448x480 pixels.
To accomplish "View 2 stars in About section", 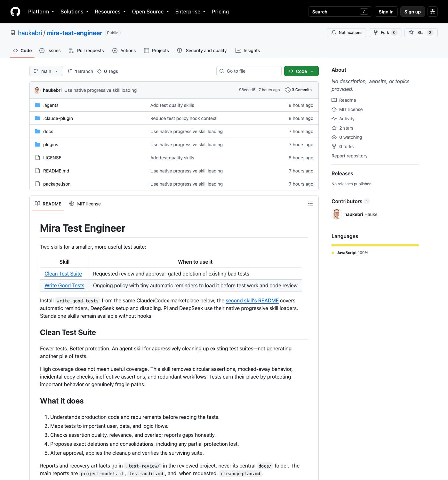I will tap(342, 128).
